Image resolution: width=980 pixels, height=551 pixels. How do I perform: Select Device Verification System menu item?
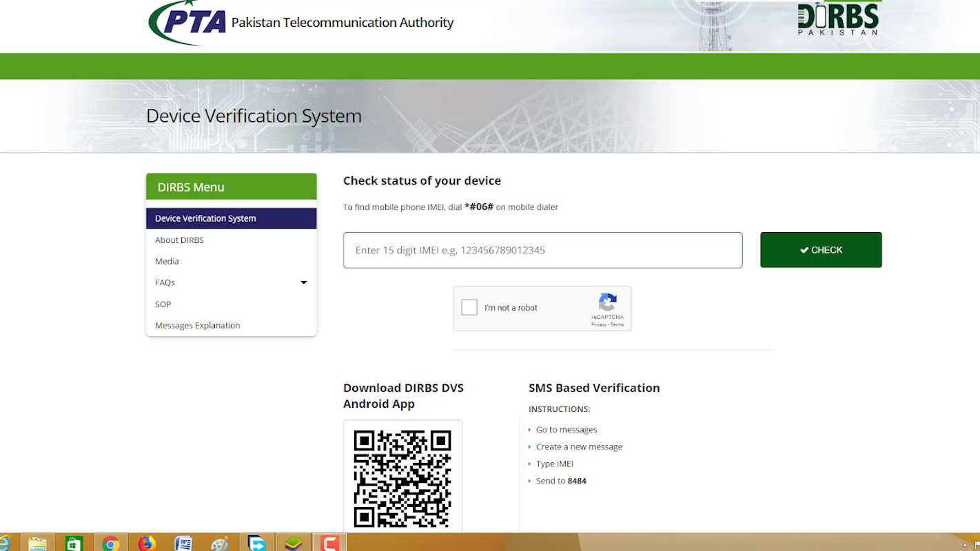tap(205, 218)
